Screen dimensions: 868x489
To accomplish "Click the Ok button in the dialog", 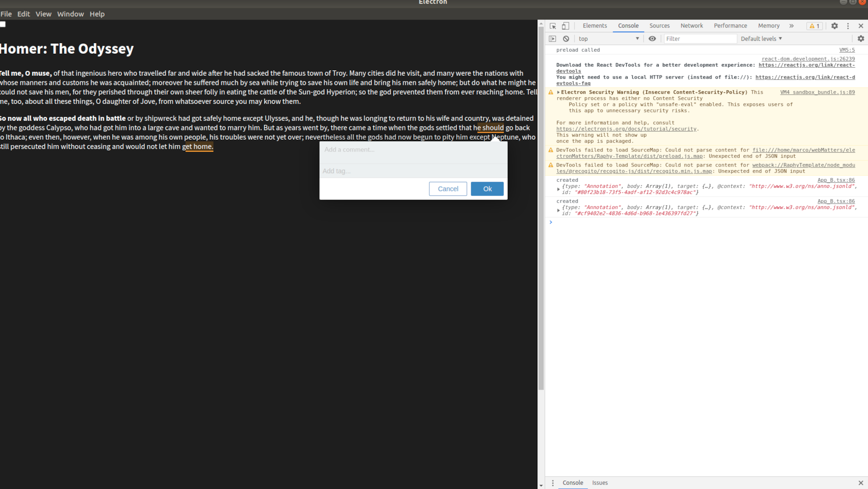I will click(x=487, y=189).
